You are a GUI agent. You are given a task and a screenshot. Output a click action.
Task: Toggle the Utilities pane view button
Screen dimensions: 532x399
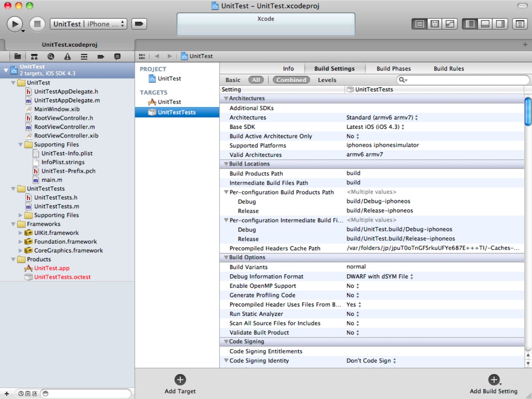(500, 24)
